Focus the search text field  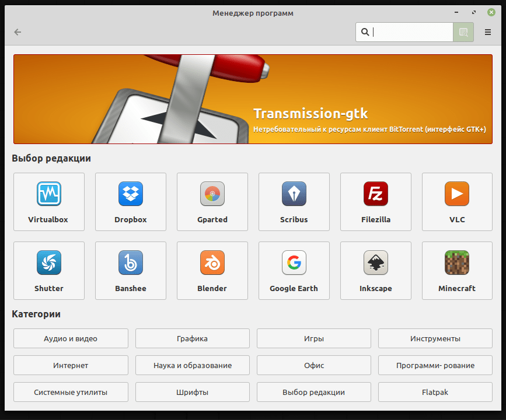(404, 32)
